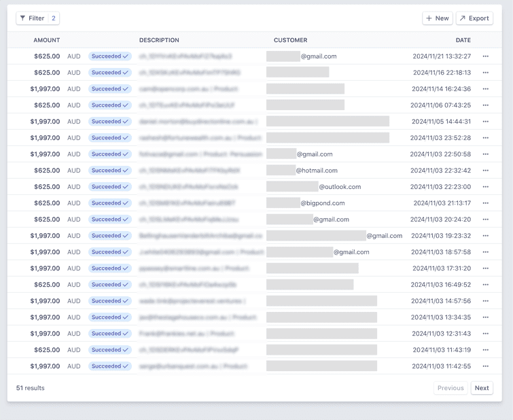Viewport: 513px width, 420px height.
Task: Click the New payment button
Action: click(x=438, y=18)
